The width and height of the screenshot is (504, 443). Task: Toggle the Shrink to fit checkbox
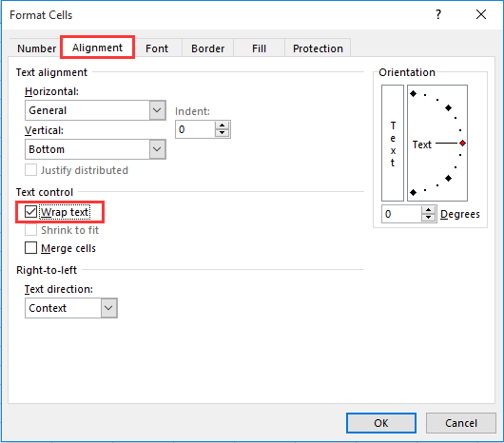tap(30, 230)
